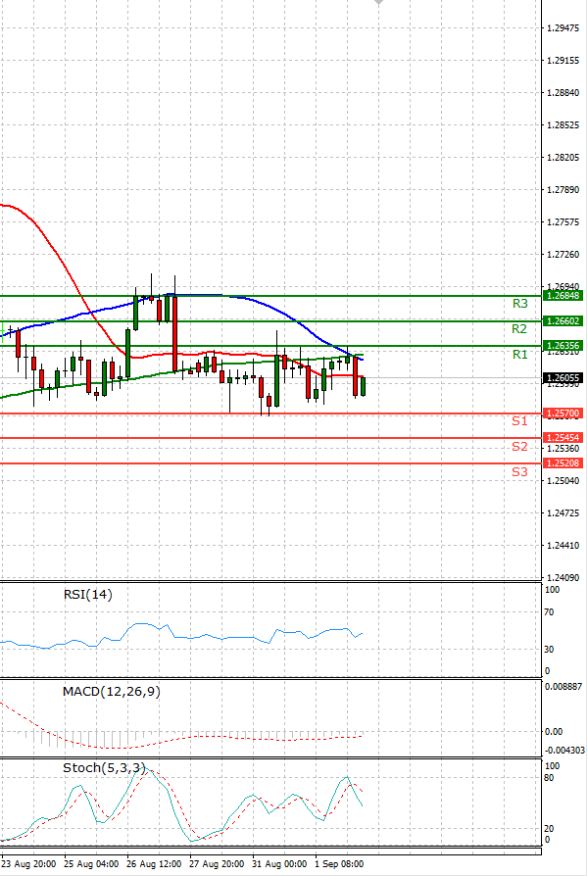The width and height of the screenshot is (588, 876).
Task: Click the 31 Aug 00:00 time label
Action: point(279,863)
